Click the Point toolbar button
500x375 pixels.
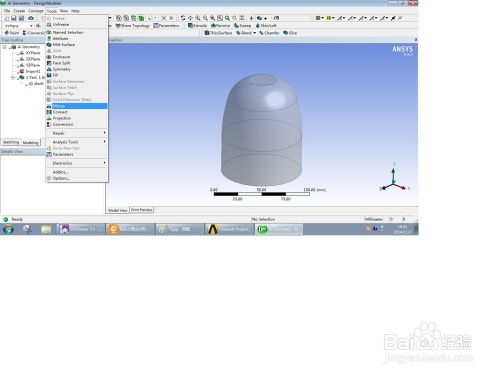tap(12, 33)
